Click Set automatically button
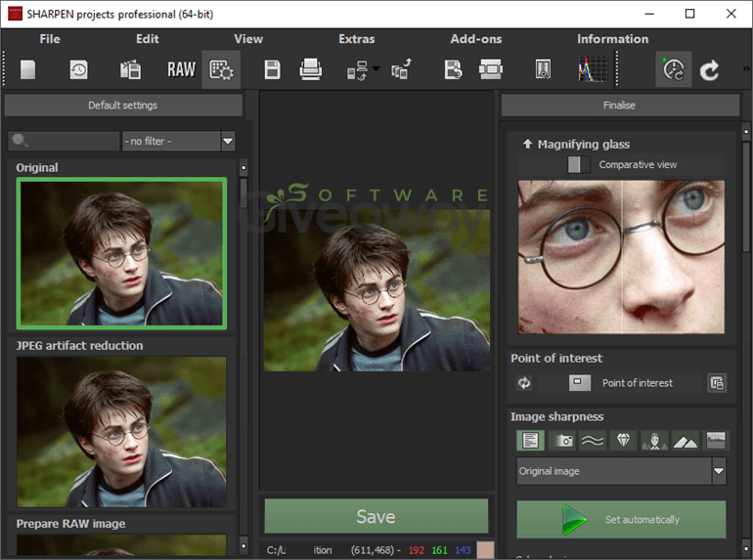Viewport: 753px width, 560px height. (x=621, y=520)
